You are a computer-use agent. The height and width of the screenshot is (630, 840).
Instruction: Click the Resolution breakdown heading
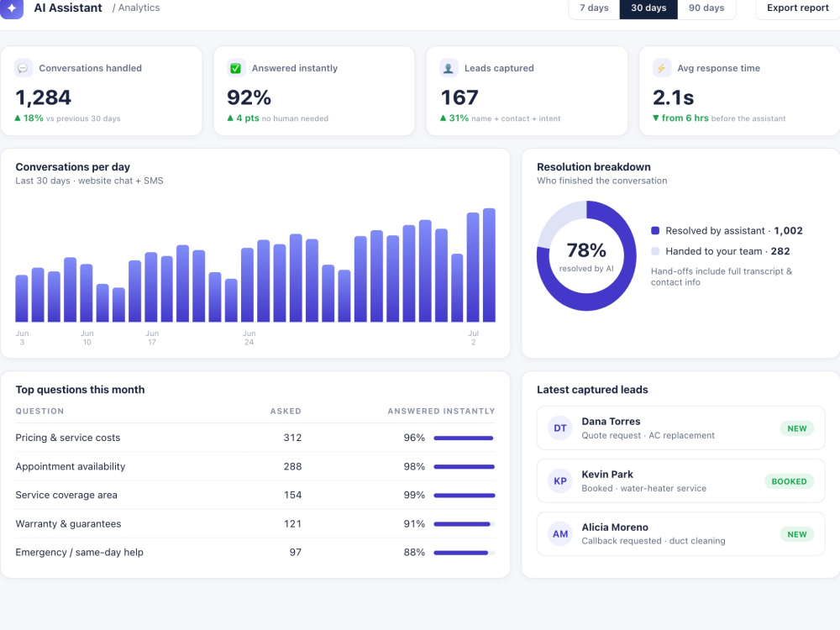594,167
